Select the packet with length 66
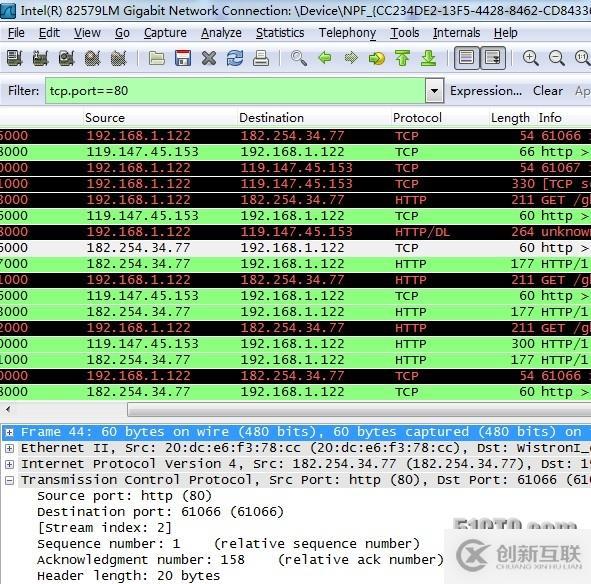 point(296,152)
